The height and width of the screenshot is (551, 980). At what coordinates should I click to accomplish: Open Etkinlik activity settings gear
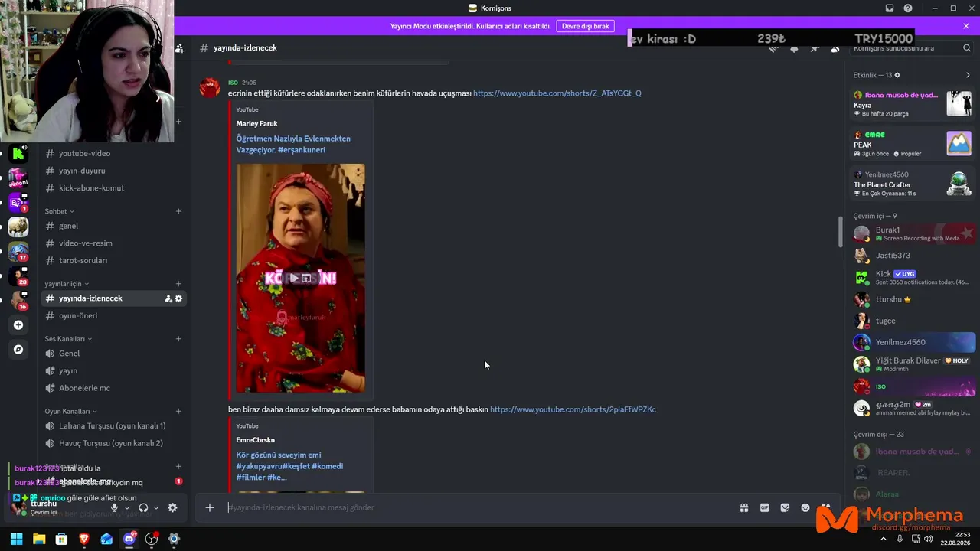coord(897,75)
